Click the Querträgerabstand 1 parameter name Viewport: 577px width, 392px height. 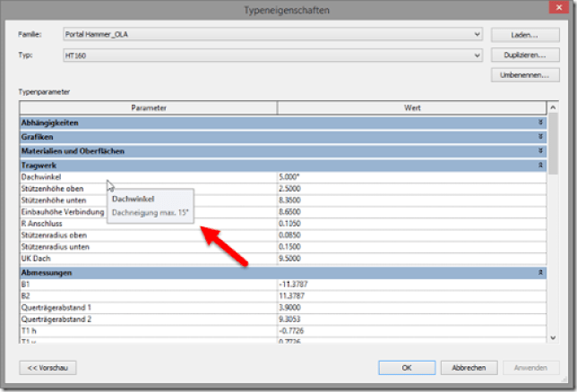tap(56, 307)
